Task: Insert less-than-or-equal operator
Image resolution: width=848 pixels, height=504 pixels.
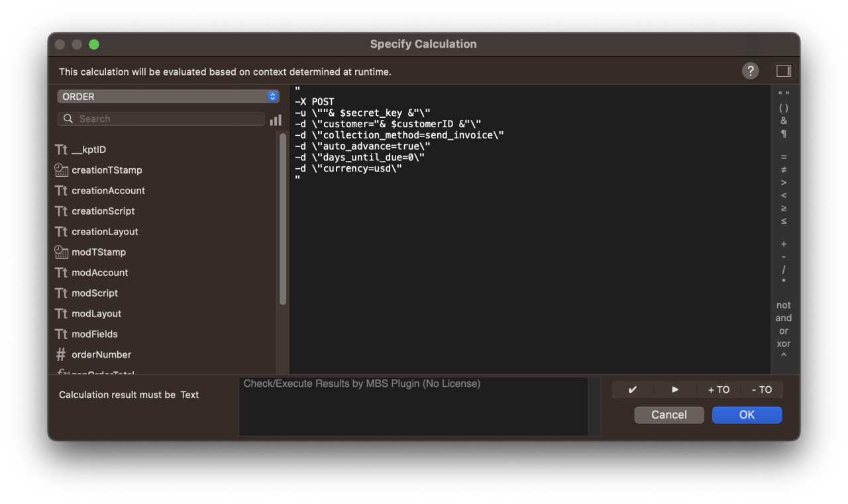Action: click(784, 221)
